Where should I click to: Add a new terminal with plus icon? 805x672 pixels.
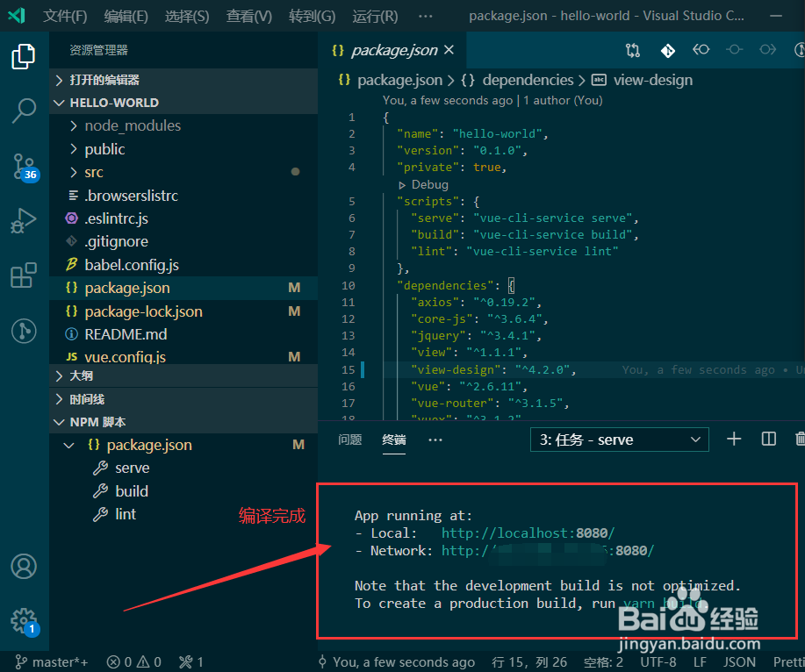734,440
